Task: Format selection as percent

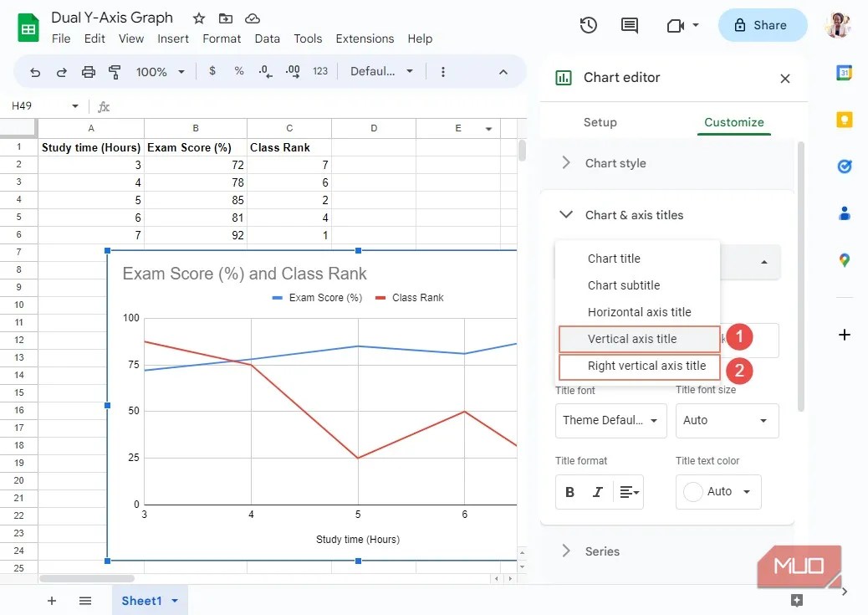Action: pos(238,72)
